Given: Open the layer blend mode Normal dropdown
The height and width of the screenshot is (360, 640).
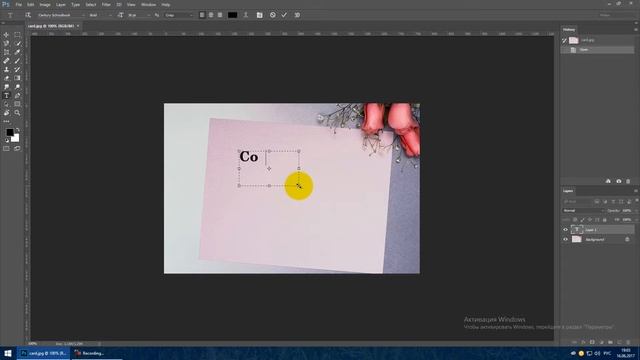Looking at the screenshot, I should pyautogui.click(x=583, y=211).
